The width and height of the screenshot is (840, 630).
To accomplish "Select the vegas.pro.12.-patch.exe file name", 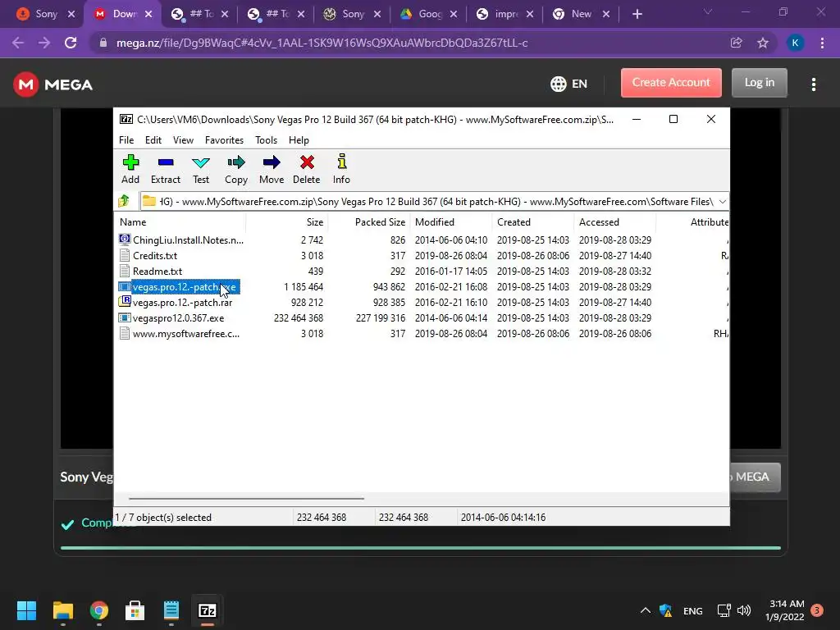I will pos(185,286).
